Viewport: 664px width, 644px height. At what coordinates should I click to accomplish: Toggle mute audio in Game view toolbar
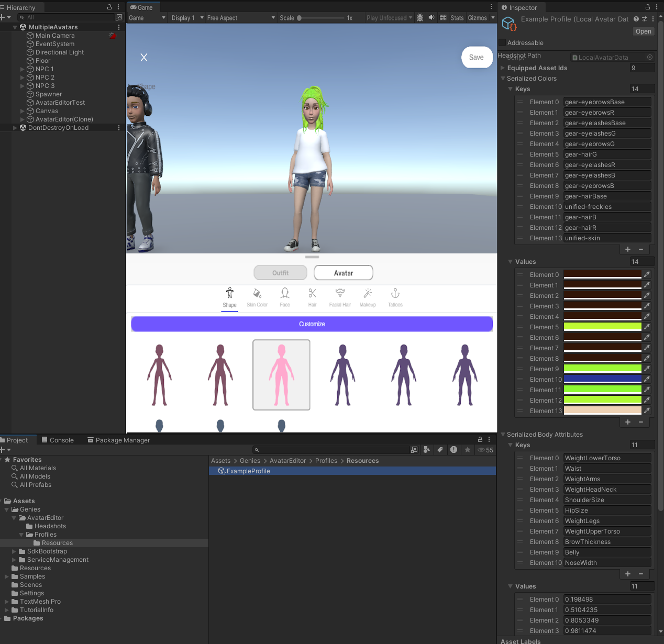pyautogui.click(x=431, y=18)
